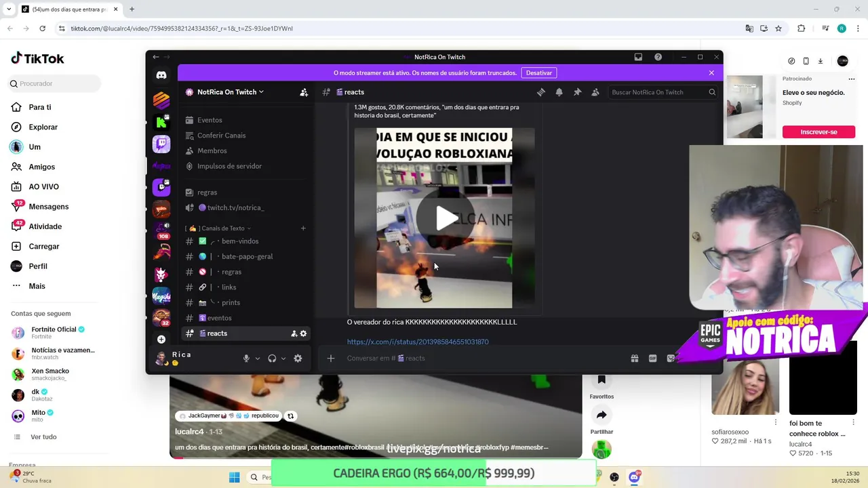Click the attach plus icon in message bar
Screen dimensions: 868x488
click(x=331, y=359)
